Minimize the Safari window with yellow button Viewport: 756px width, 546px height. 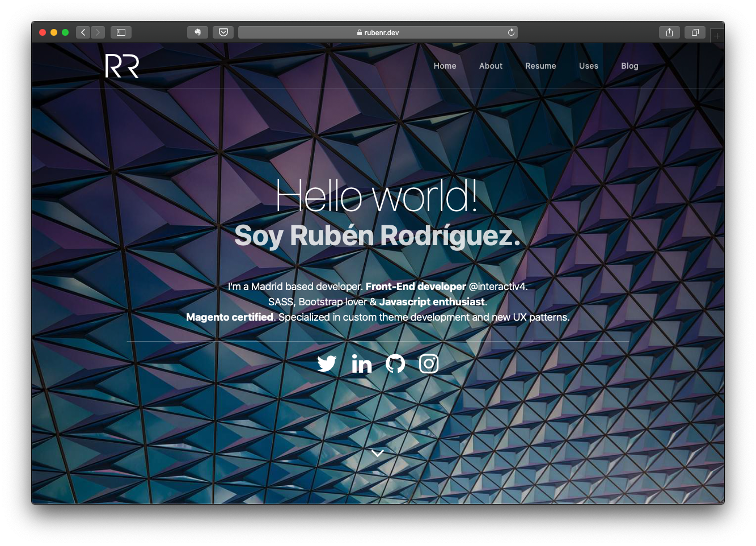pyautogui.click(x=54, y=32)
